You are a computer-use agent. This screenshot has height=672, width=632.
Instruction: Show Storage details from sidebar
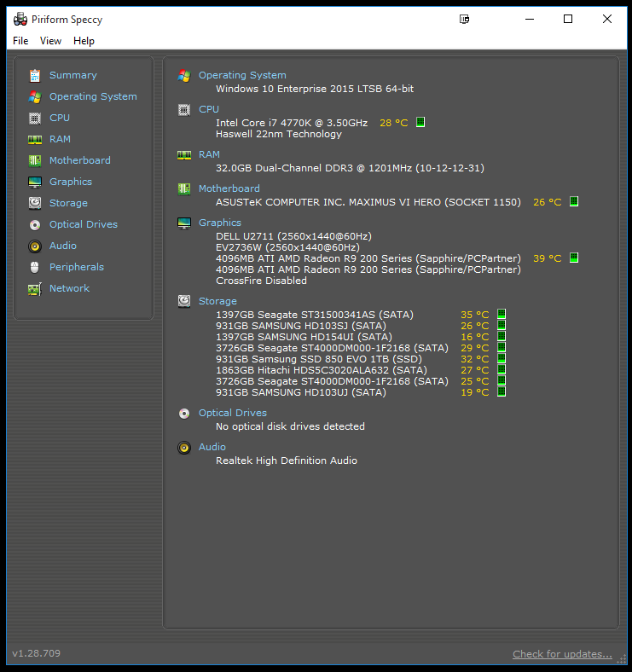click(x=68, y=203)
